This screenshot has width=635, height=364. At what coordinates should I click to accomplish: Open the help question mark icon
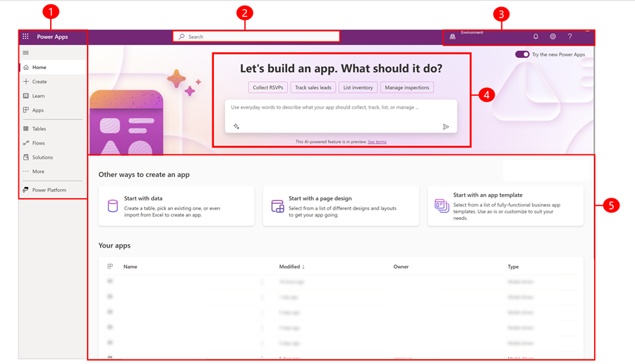(570, 37)
